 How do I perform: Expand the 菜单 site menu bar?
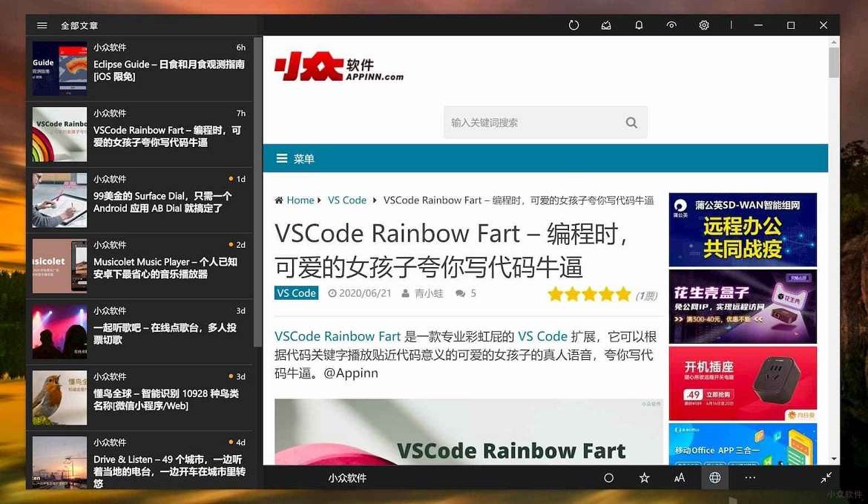click(545, 158)
